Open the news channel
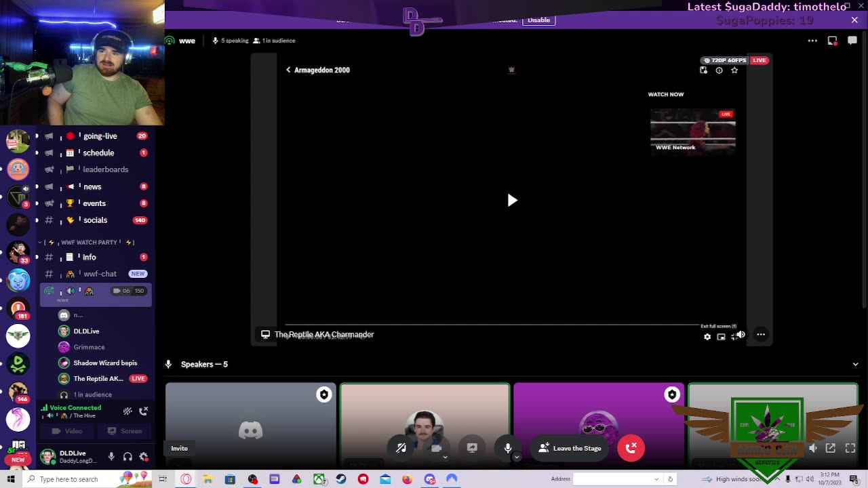Viewport: 868px width, 488px height. pos(95,186)
